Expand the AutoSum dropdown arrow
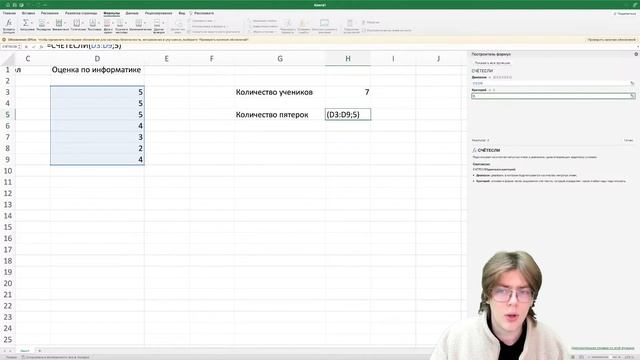Viewport: 640px width, 360px height. pyautogui.click(x=31, y=23)
